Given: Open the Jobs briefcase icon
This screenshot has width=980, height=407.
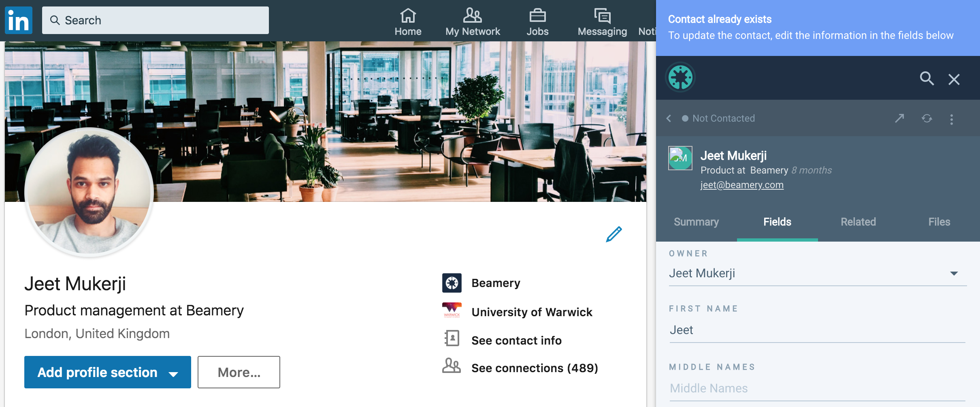Looking at the screenshot, I should pyautogui.click(x=537, y=16).
